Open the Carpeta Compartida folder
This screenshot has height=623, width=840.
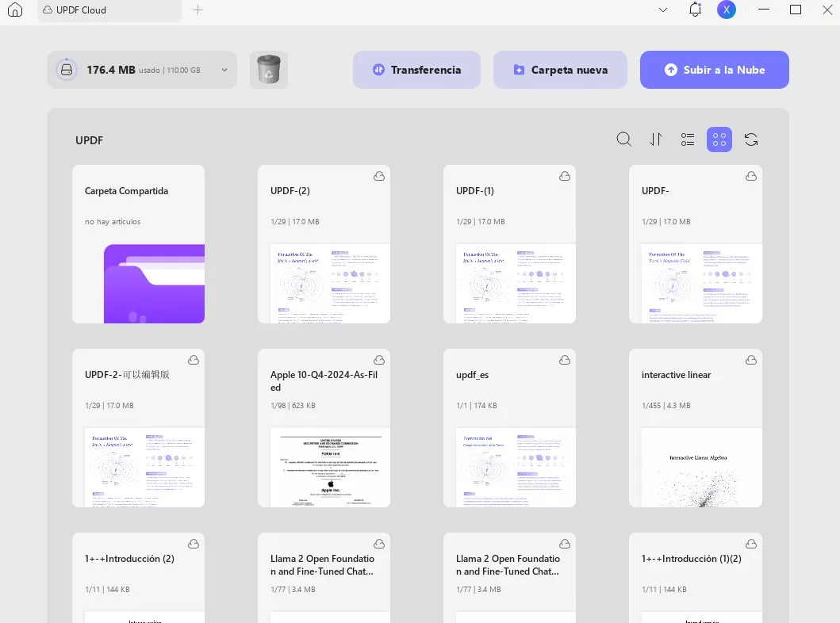tap(138, 244)
